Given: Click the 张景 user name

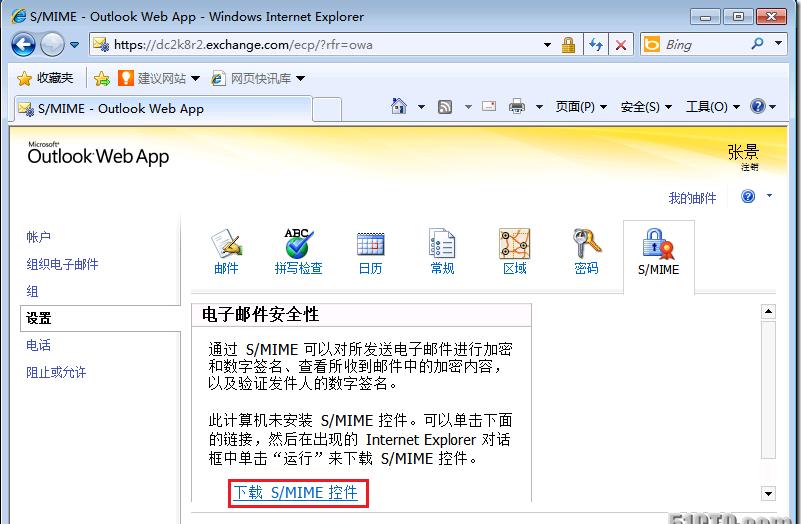Looking at the screenshot, I should coord(743,152).
